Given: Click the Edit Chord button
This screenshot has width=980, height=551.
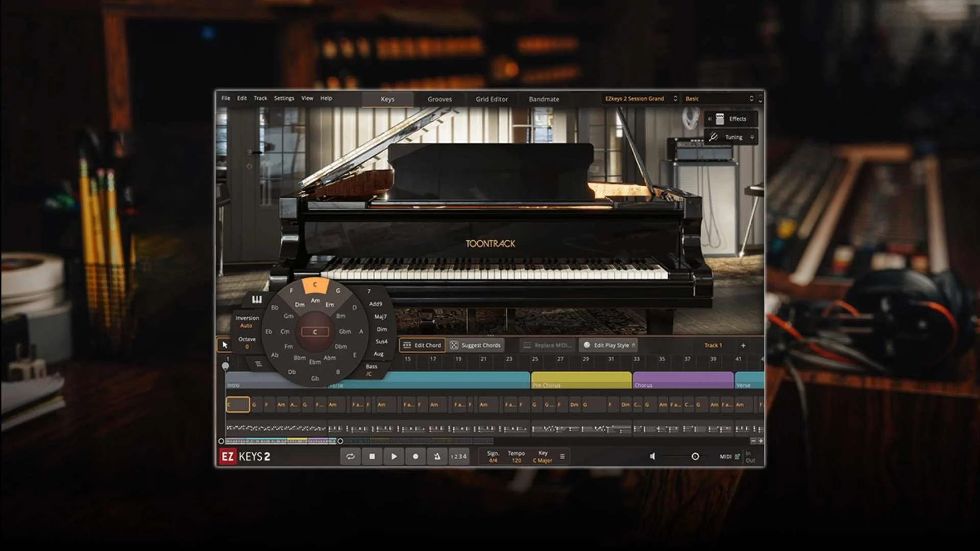Looking at the screenshot, I should [x=423, y=345].
